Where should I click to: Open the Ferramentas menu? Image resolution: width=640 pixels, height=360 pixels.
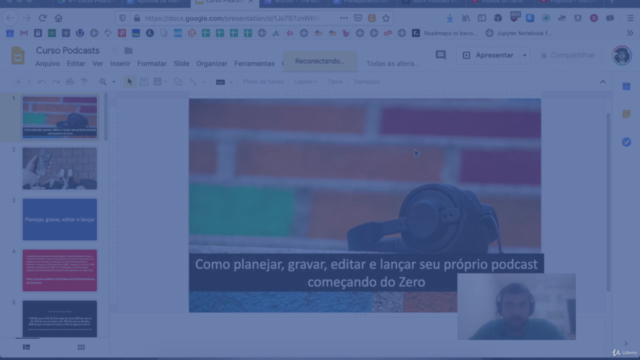pyautogui.click(x=254, y=64)
